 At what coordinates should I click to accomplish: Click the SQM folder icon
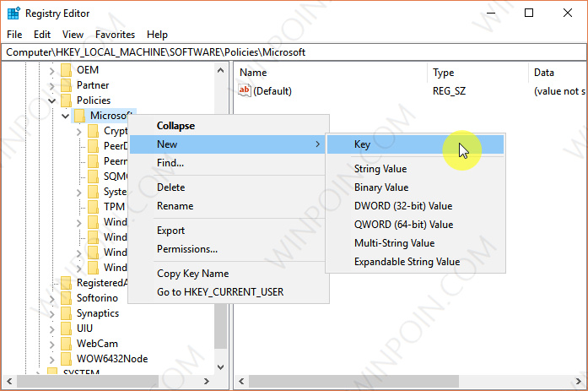(x=93, y=176)
